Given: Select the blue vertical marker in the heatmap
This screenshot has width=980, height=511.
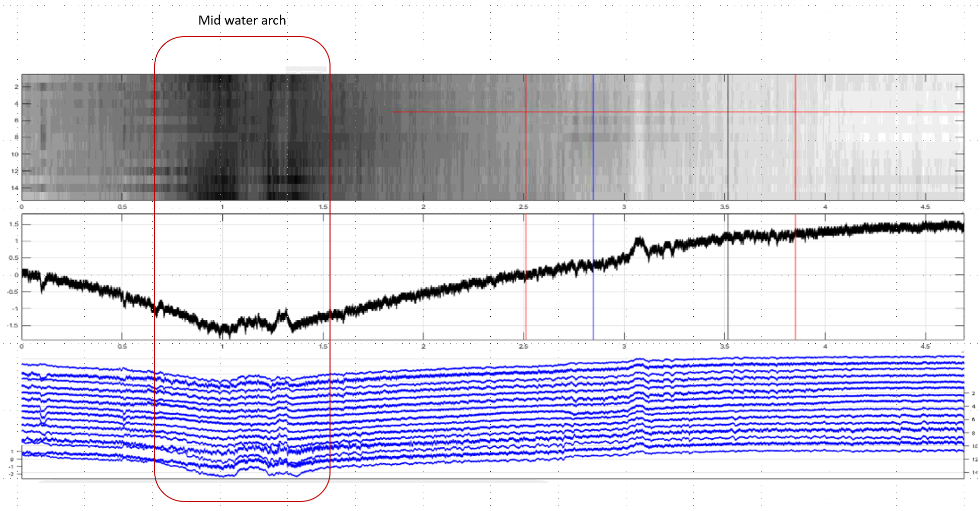Looking at the screenshot, I should [593, 151].
